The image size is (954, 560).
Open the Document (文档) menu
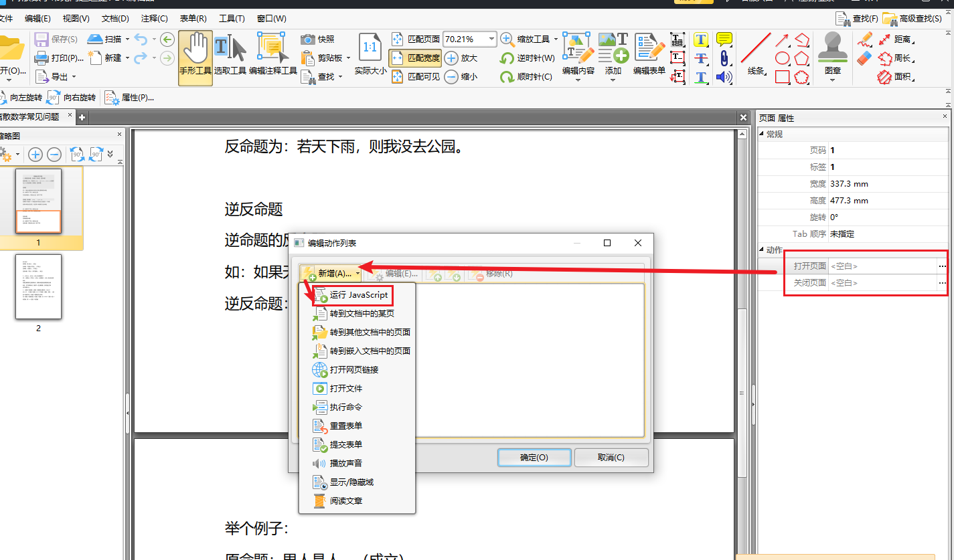pos(115,19)
